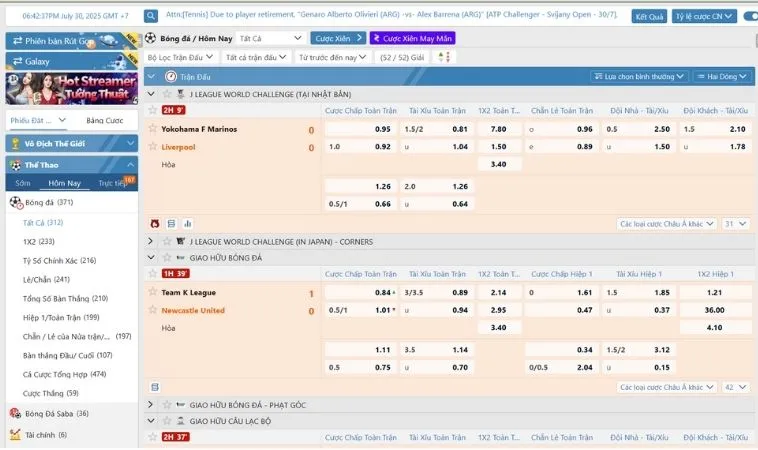Favorite the J League World Challenge (Tại Nhật Bản) league
The image size is (758, 450).
pyautogui.click(x=167, y=94)
